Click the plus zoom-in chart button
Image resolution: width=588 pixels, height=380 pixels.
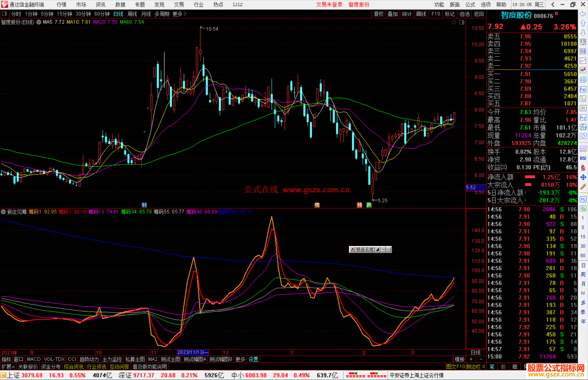[471, 359]
